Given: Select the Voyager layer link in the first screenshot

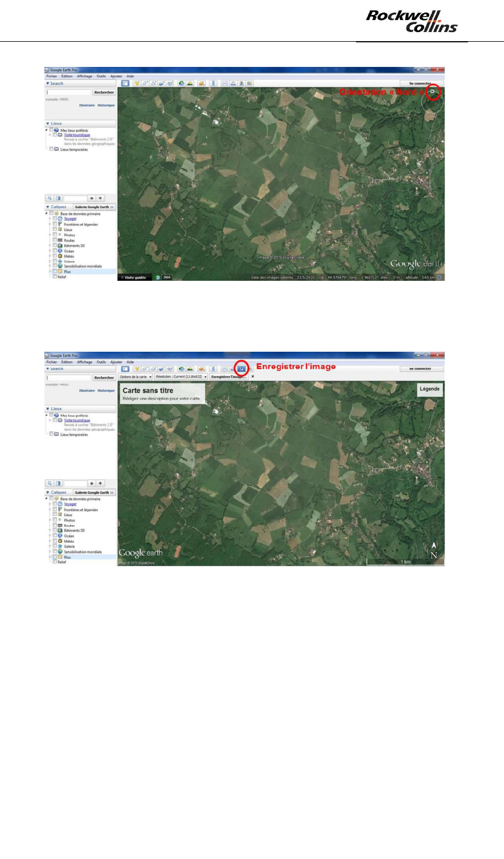Looking at the screenshot, I should click(x=70, y=218).
